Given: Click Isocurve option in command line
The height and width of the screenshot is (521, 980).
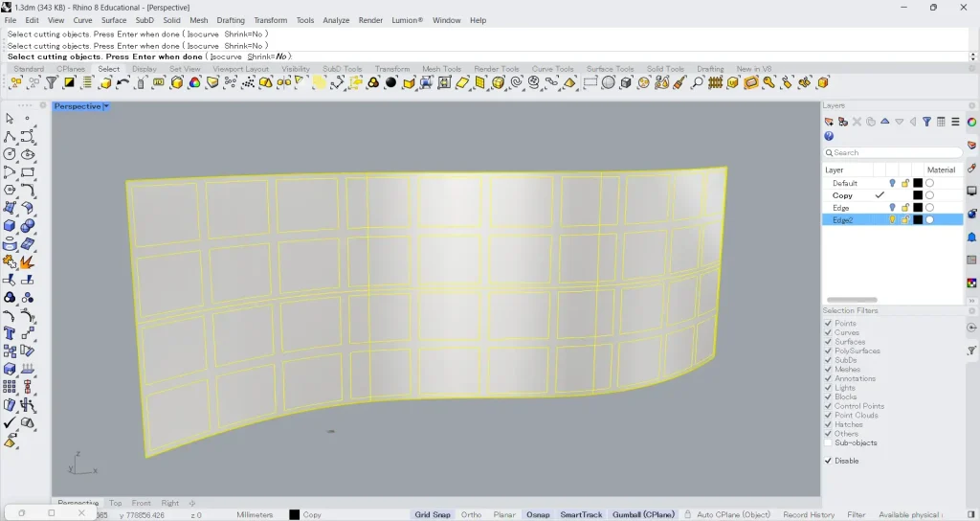Looking at the screenshot, I should 225,57.
